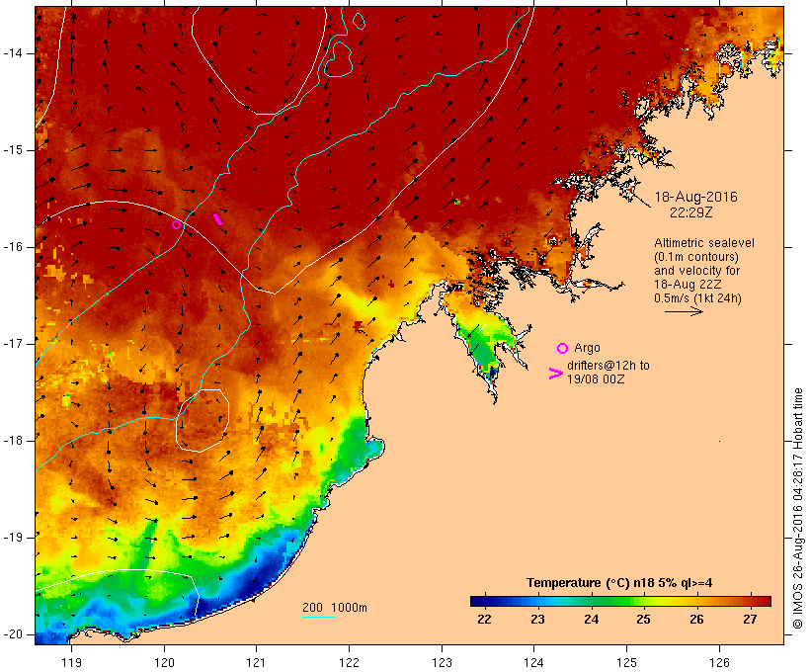The image size is (810, 672).
Task: Click the magenta Argo circle in the legend
Action: coord(563,349)
